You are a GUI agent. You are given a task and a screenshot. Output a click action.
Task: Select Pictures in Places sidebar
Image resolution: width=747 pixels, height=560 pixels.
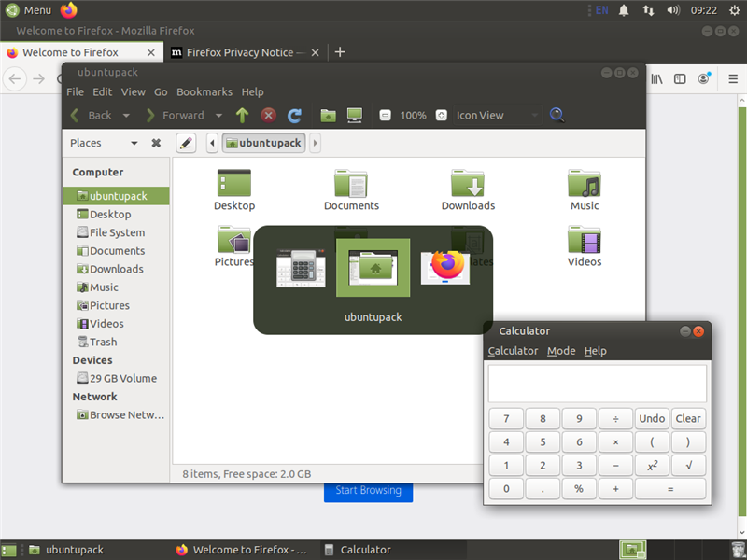116,305
